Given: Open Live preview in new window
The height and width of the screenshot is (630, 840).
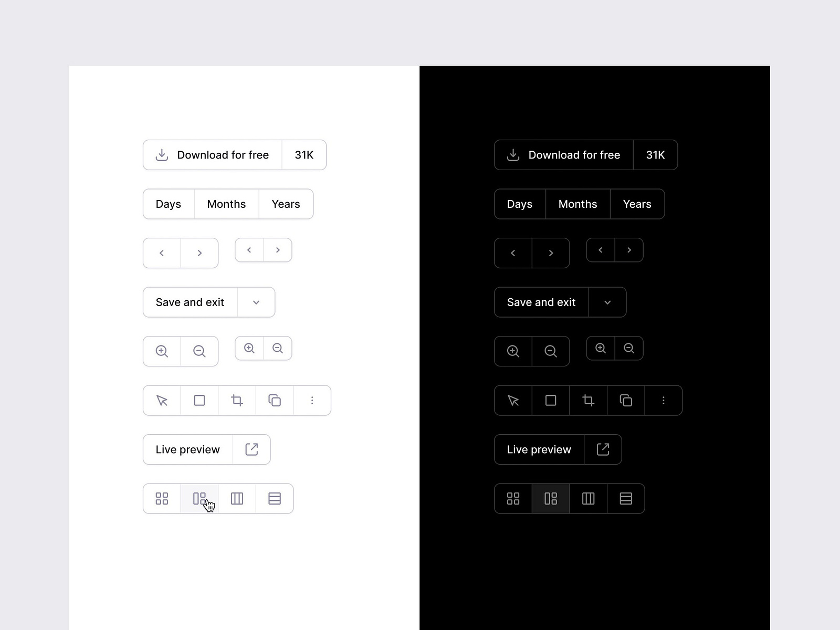Looking at the screenshot, I should [252, 449].
